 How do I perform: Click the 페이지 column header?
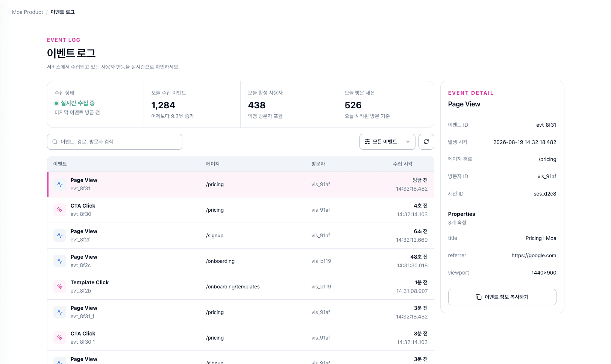(x=213, y=164)
